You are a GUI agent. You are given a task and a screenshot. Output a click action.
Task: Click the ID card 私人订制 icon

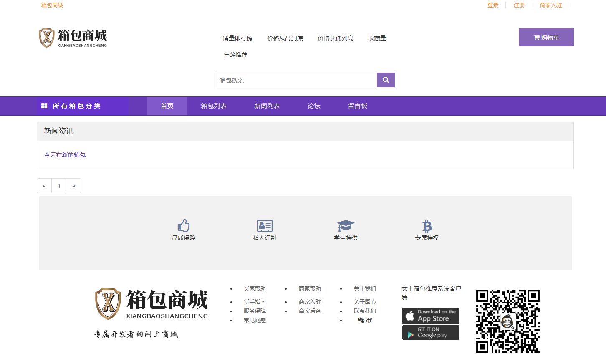(265, 226)
